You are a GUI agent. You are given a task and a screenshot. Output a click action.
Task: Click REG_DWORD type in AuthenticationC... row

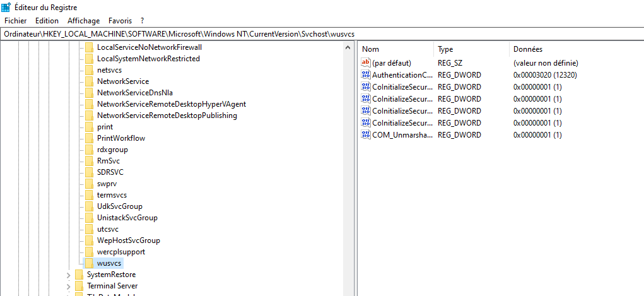(x=459, y=75)
